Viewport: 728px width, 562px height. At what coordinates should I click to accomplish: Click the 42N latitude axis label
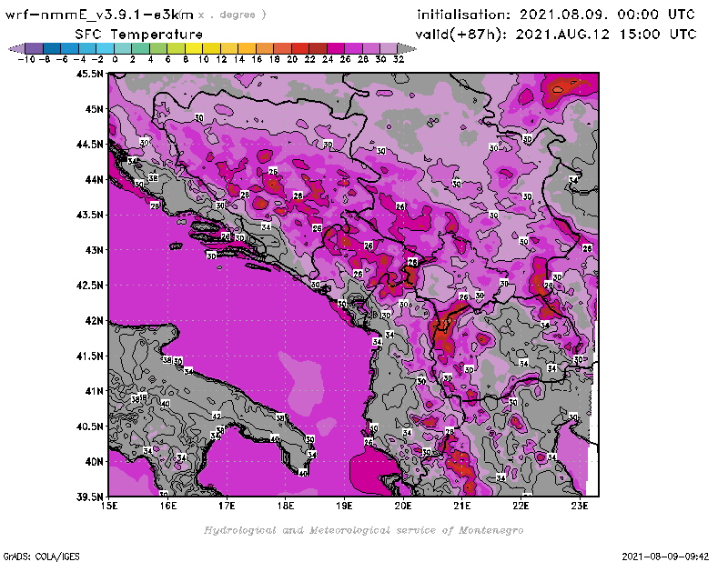coord(93,320)
